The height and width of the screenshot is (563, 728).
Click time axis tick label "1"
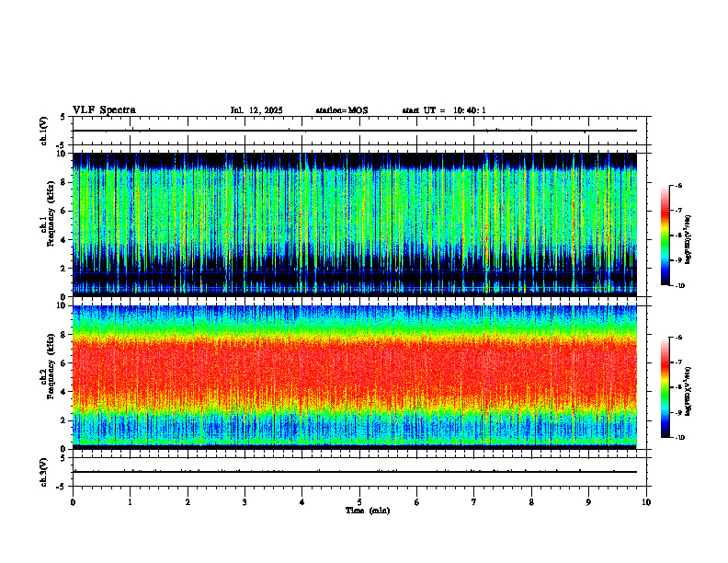130,502
